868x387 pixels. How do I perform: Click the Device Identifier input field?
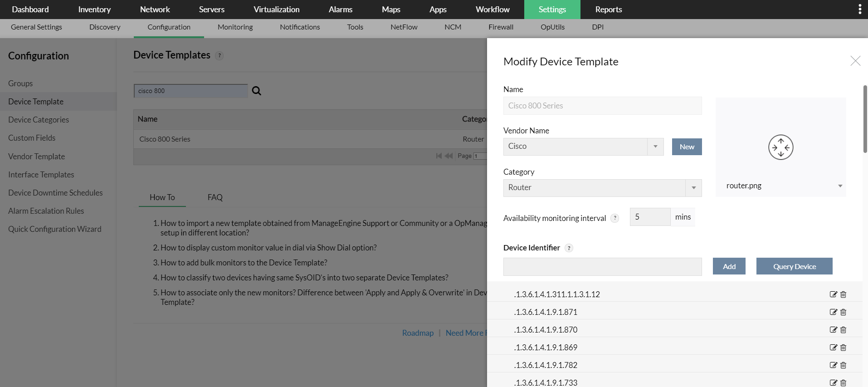(x=602, y=267)
